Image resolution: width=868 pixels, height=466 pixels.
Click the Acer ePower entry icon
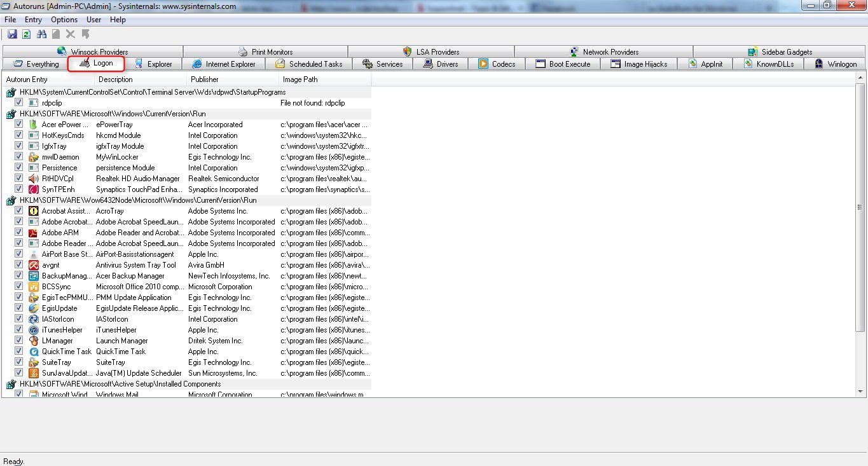click(34, 125)
